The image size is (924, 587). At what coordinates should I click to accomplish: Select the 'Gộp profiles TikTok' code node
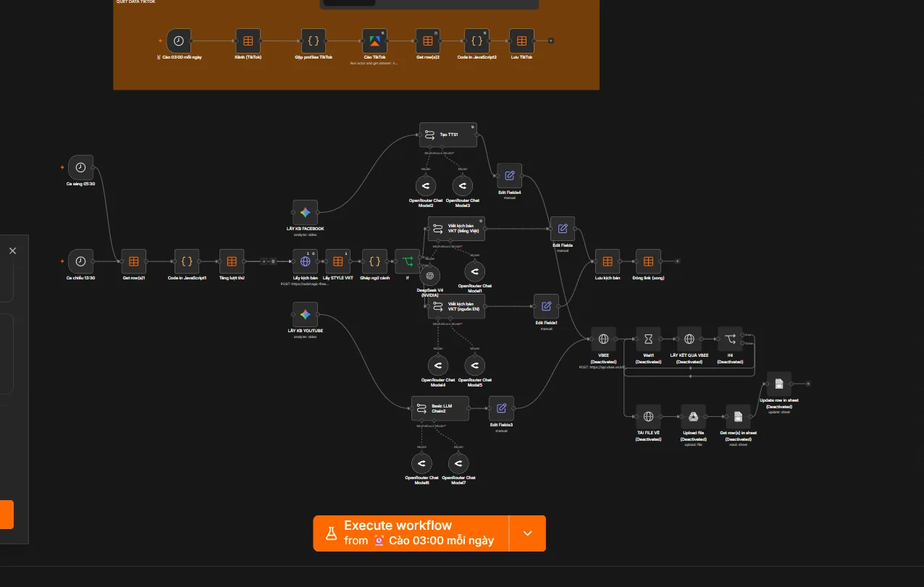(314, 41)
